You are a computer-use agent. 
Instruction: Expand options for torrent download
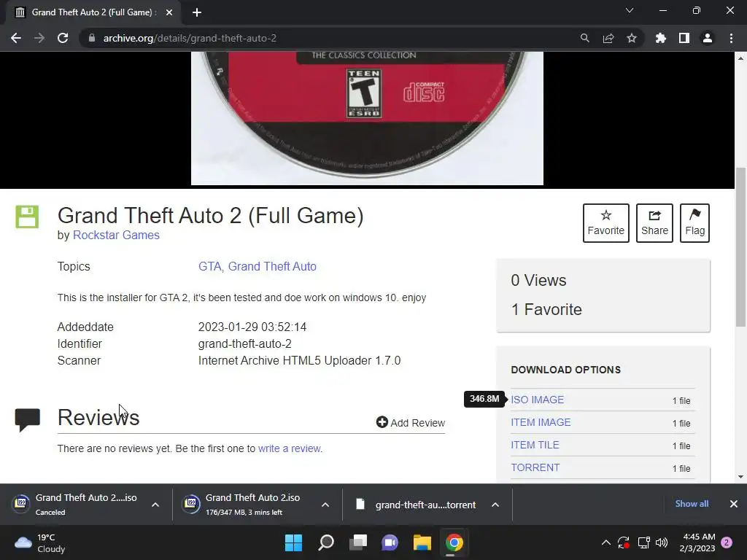pos(495,505)
